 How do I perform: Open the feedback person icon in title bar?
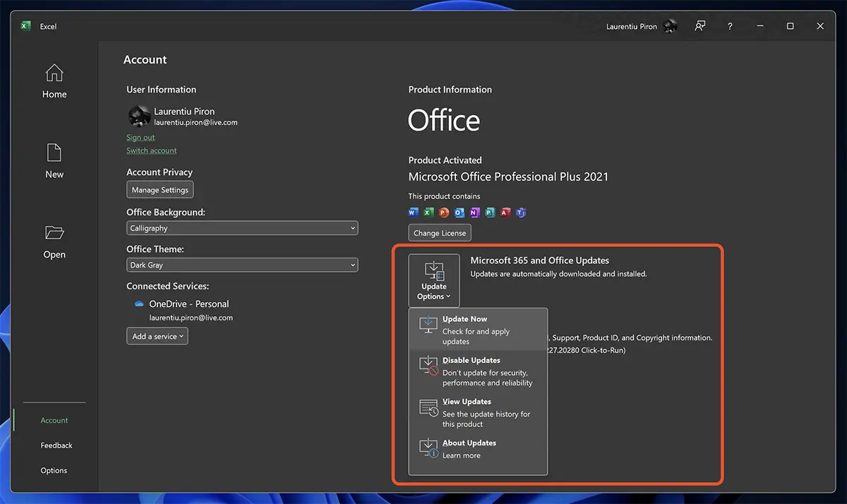coord(699,26)
